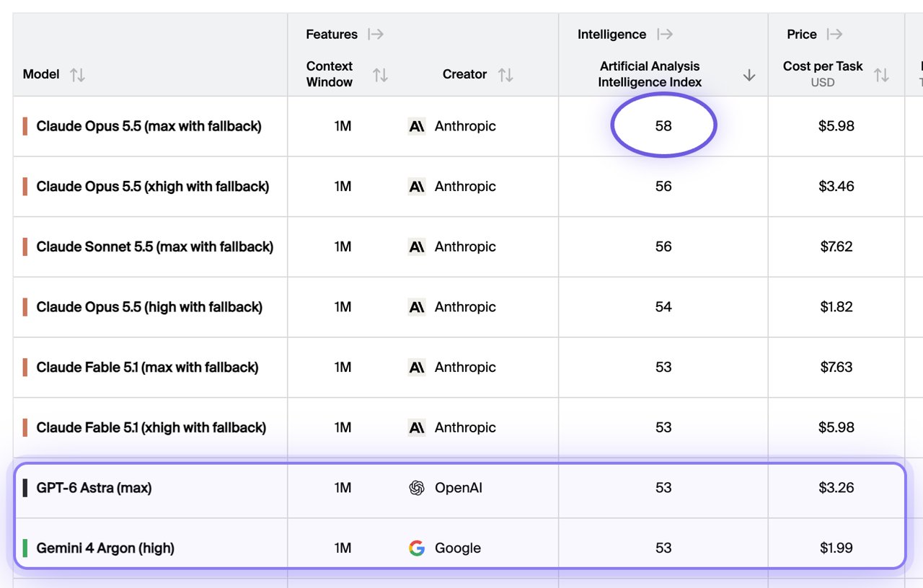Click Google logo in Gemini 4 Argon row
The height and width of the screenshot is (588, 923).
(x=417, y=548)
